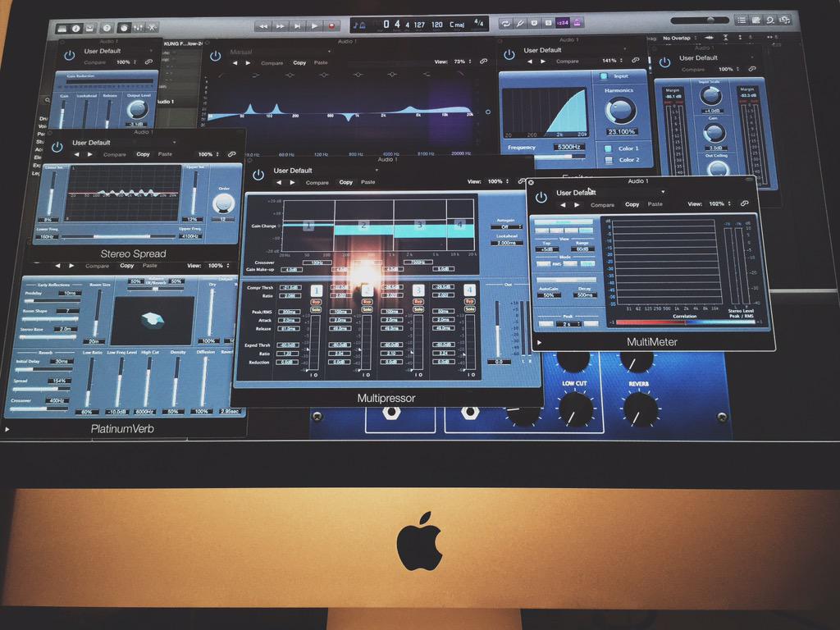Start playback with the Play button
The image size is (840, 630).
pyautogui.click(x=315, y=25)
